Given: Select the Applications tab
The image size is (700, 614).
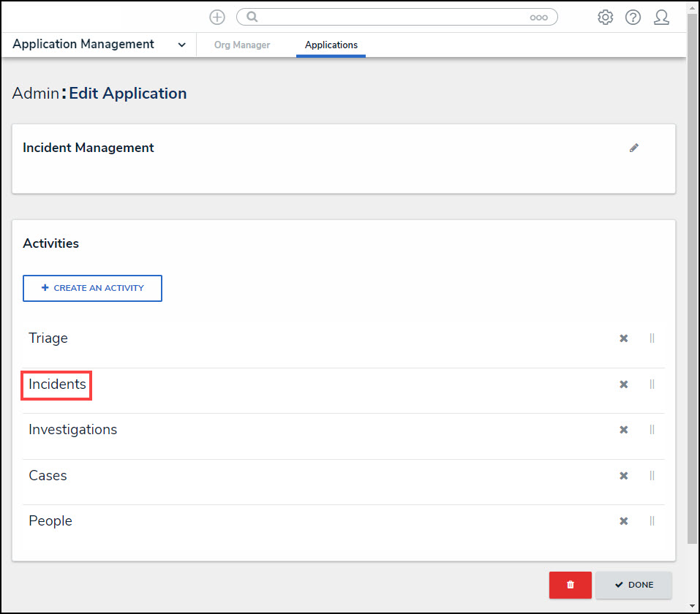Looking at the screenshot, I should [x=331, y=45].
